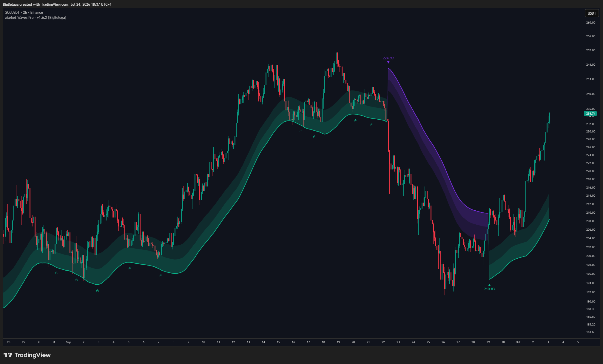Screen dimensions: 603x364
Task: Click the 260.00 price axis label
Action: click(590, 23)
